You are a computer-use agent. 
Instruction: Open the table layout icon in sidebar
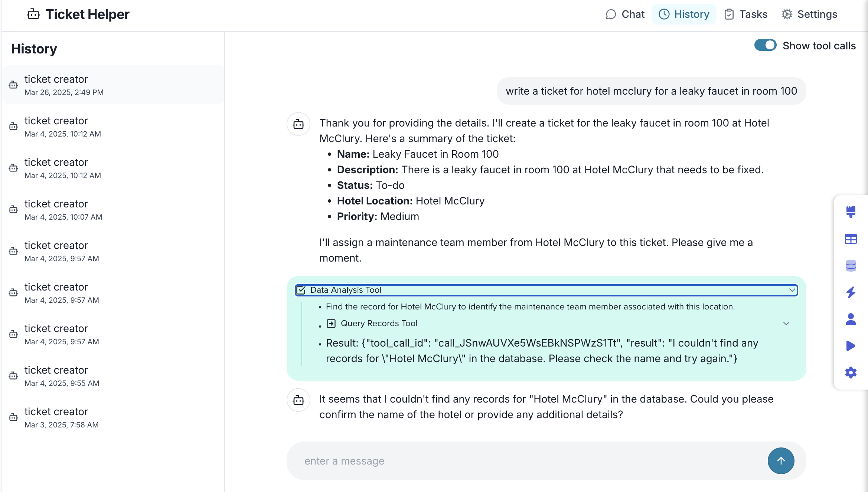[851, 239]
